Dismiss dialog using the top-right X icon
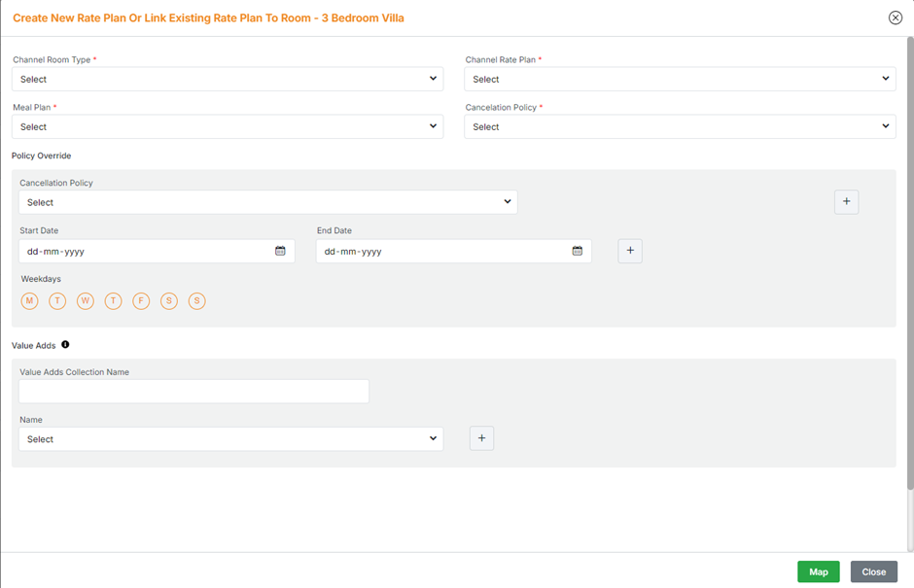Screen dimensions: 914x588 (x=895, y=17)
